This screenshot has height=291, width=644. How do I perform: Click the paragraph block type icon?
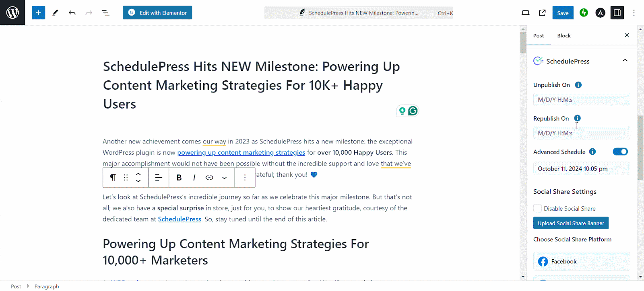(113, 177)
